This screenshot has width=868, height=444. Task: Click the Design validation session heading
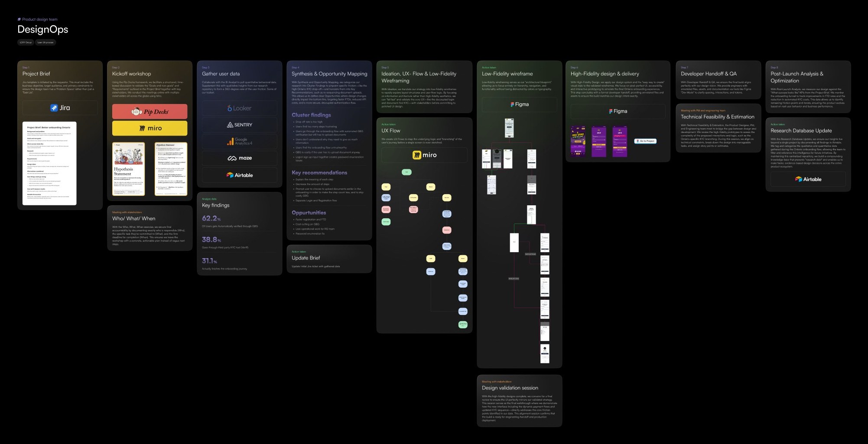[x=510, y=388]
